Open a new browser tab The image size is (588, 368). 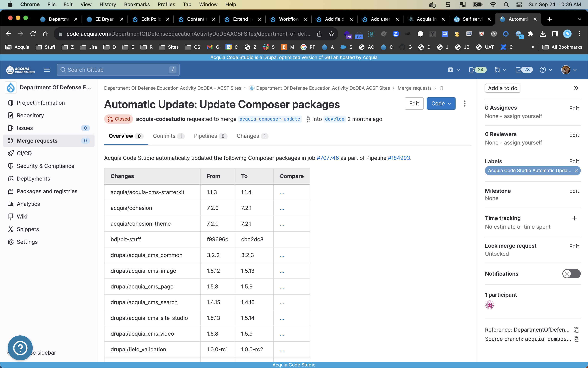[x=550, y=19]
